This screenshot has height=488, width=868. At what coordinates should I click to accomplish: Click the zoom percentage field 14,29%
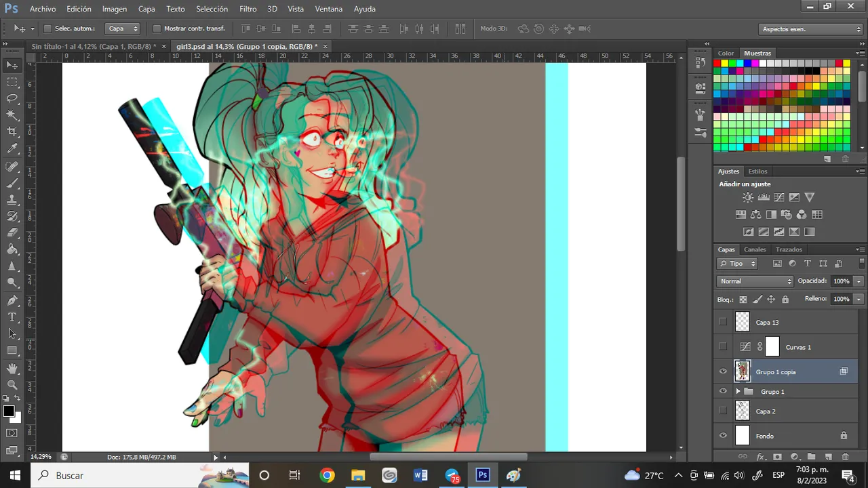[x=41, y=457]
